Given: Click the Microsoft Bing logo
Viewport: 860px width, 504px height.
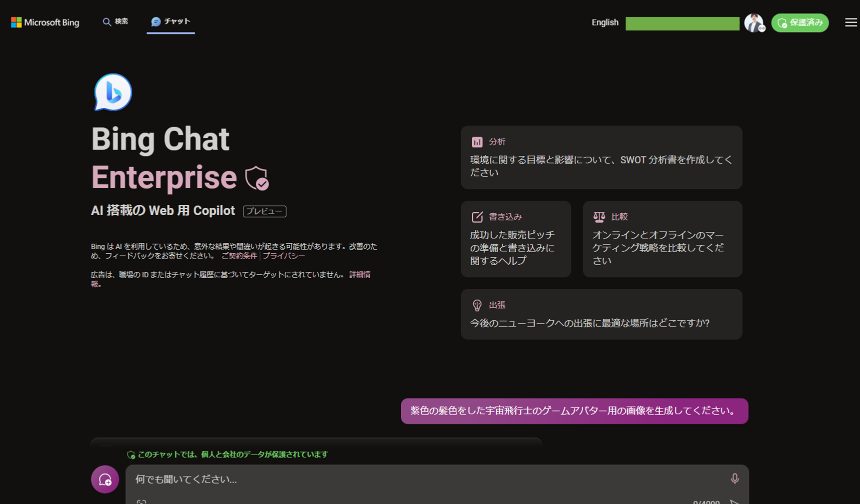Looking at the screenshot, I should (x=45, y=22).
